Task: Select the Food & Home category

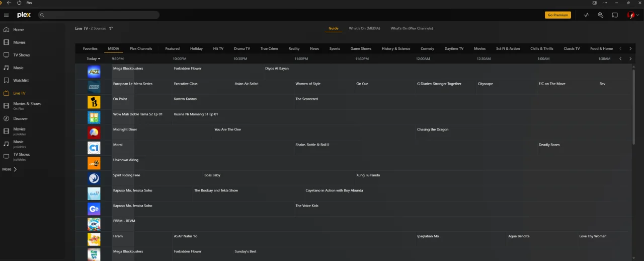Action: [601, 49]
